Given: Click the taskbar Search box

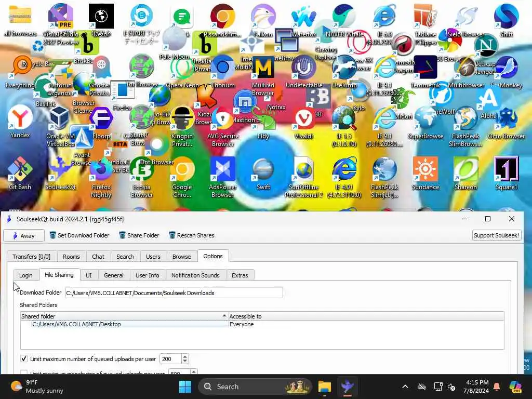Looking at the screenshot, I should pos(255,387).
